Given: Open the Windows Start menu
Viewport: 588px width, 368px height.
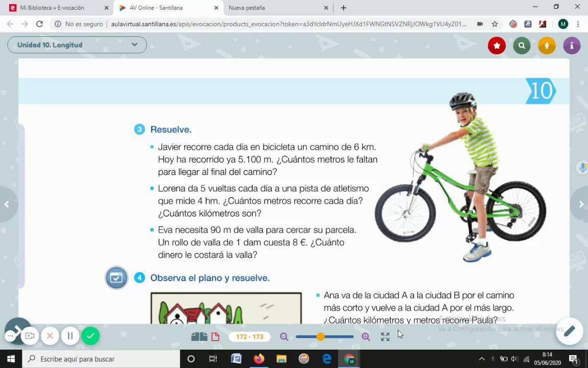Looking at the screenshot, I should tap(11, 359).
